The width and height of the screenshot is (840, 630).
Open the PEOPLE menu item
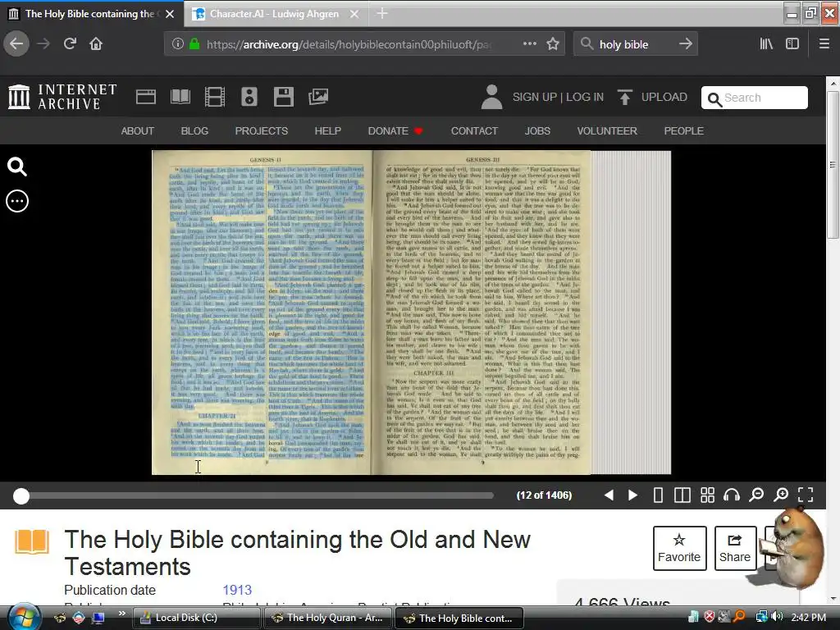click(x=684, y=130)
